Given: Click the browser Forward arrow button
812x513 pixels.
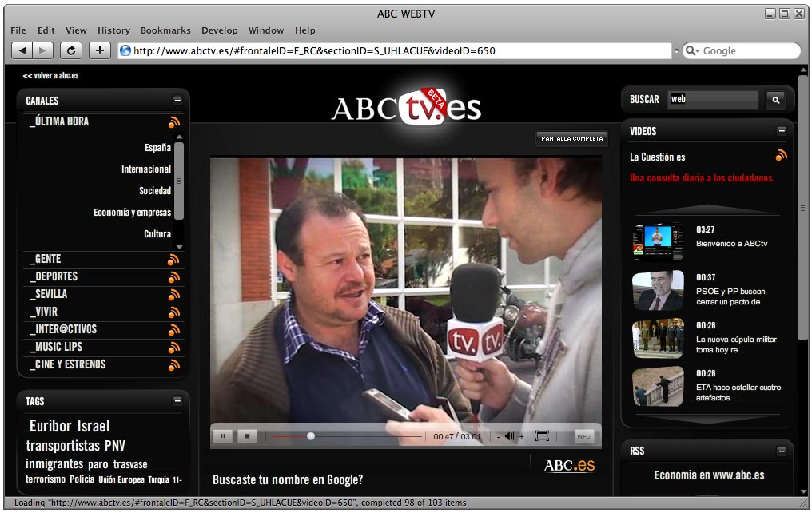Looking at the screenshot, I should tap(42, 50).
